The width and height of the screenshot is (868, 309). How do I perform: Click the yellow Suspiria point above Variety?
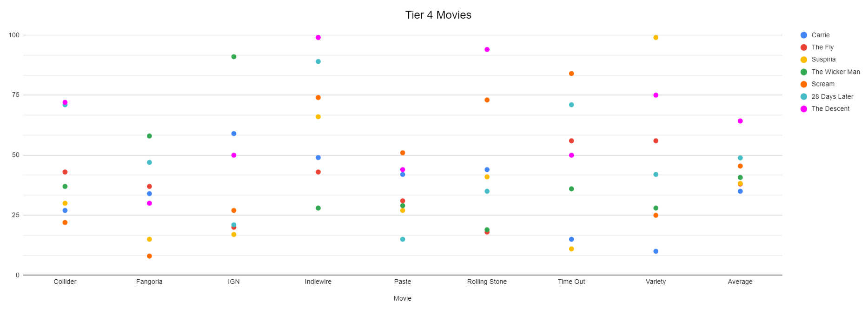coord(656,38)
